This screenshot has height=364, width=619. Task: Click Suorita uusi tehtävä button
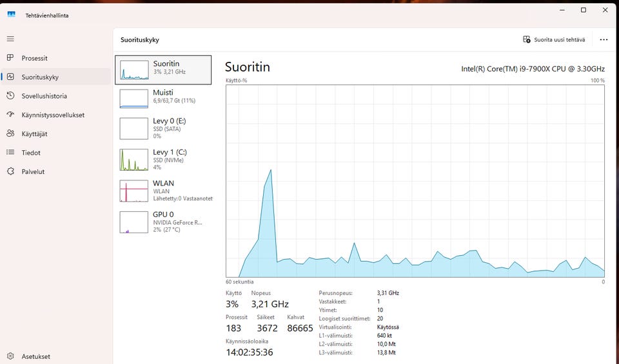click(x=554, y=39)
